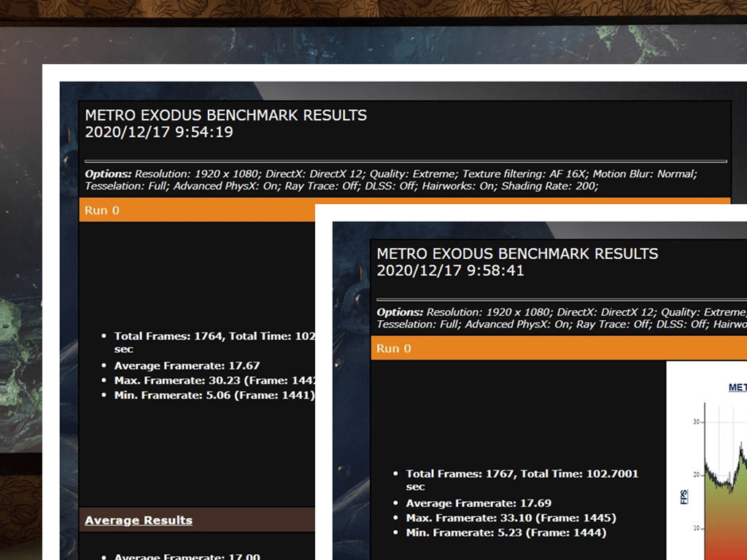
Task: Click Max. Framerate: 33.10 entry
Action: [511, 518]
